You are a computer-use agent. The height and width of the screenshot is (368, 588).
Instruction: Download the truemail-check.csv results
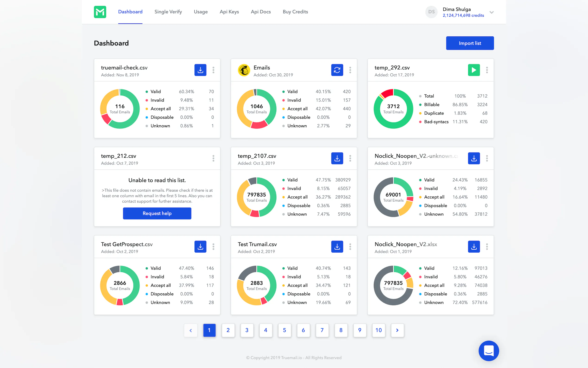200,70
